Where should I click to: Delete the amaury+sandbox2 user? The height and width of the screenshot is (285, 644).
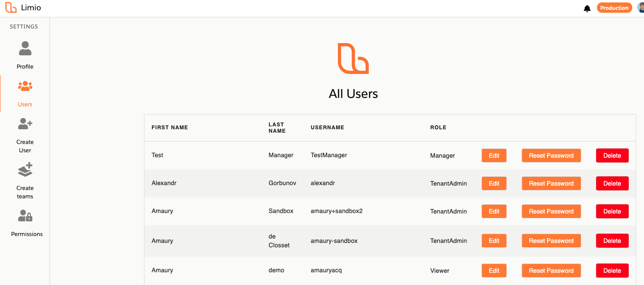point(612,212)
